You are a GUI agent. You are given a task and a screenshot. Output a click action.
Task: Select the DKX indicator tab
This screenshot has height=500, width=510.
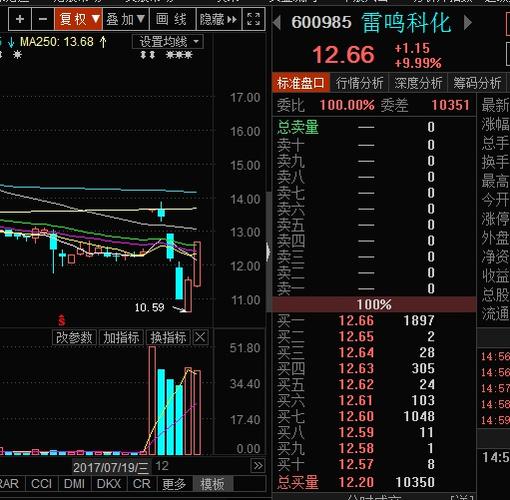coord(109,484)
